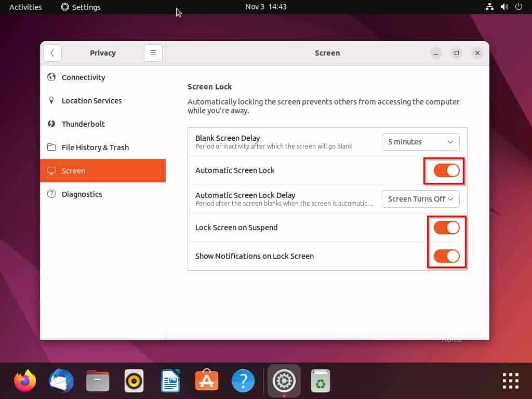Click the Thunderbolt icon in sidebar
Viewport: 532px width, 399px height.
pyautogui.click(x=51, y=124)
